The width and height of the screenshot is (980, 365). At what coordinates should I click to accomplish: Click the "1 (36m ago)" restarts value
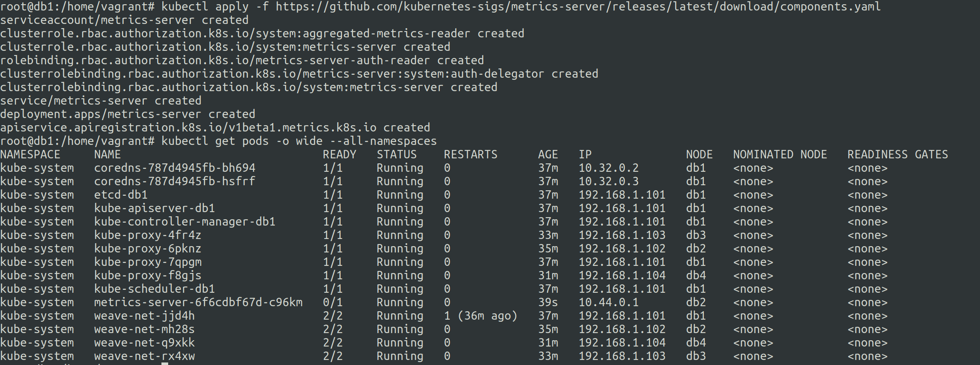tap(481, 316)
